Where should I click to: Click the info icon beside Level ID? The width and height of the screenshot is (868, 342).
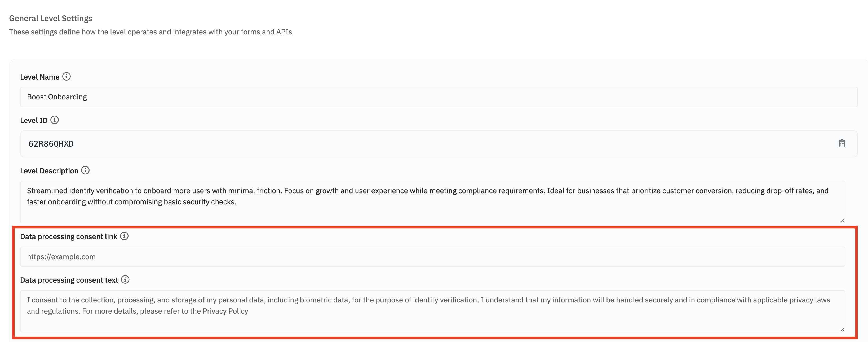55,120
